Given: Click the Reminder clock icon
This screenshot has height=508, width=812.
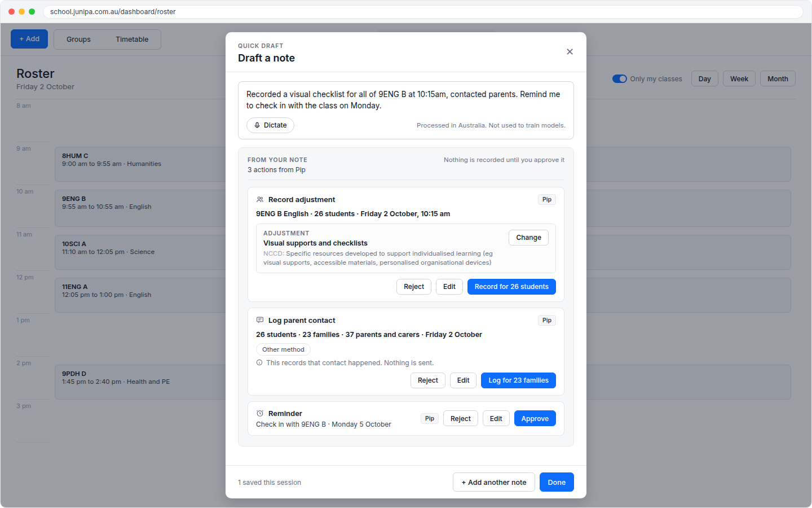Looking at the screenshot, I should pyautogui.click(x=260, y=414).
